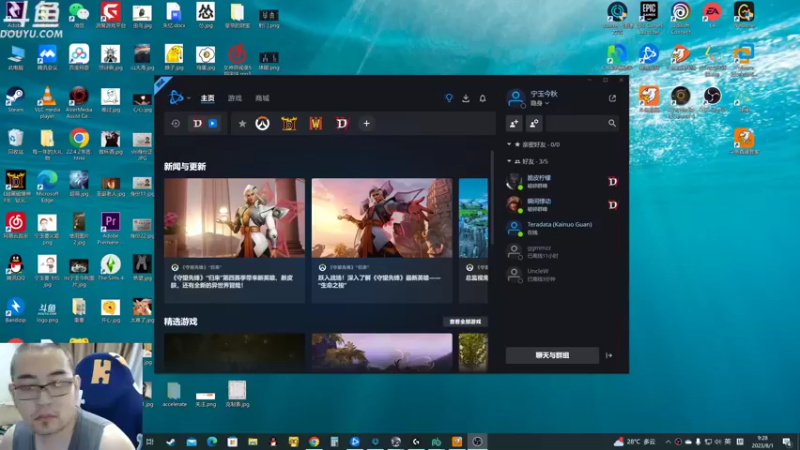Viewport: 800px width, 450px height.
Task: Collapse the friends panel arrow
Action: tap(609, 355)
